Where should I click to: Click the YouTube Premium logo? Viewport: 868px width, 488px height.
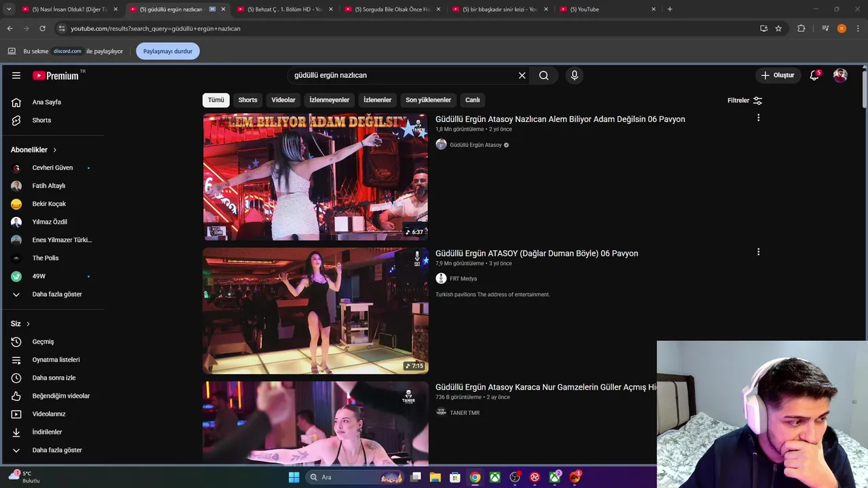[x=56, y=75]
